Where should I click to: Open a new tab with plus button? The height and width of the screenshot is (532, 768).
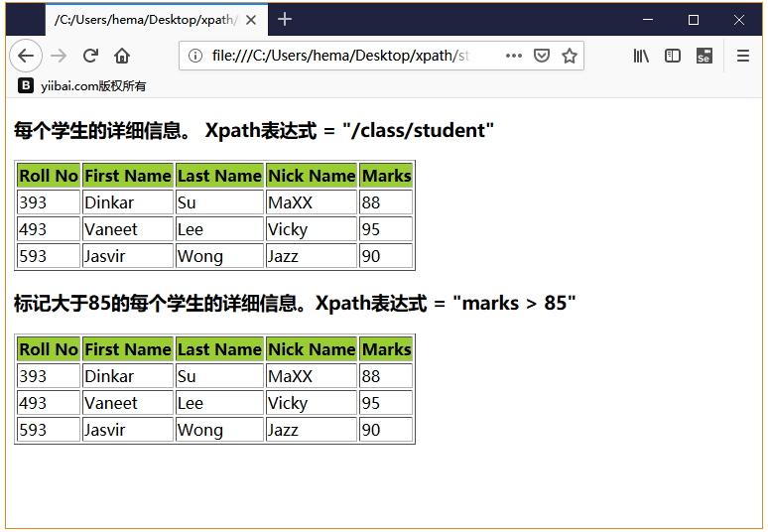click(285, 20)
